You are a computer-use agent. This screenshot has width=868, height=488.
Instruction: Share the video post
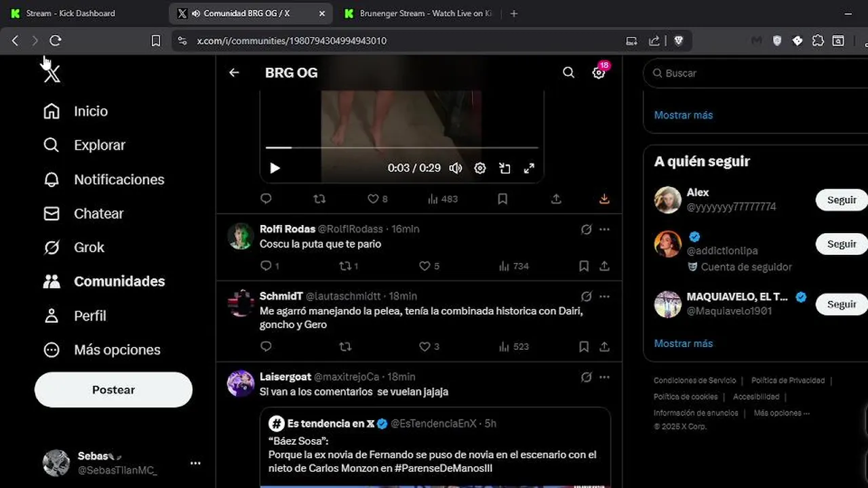(x=556, y=199)
